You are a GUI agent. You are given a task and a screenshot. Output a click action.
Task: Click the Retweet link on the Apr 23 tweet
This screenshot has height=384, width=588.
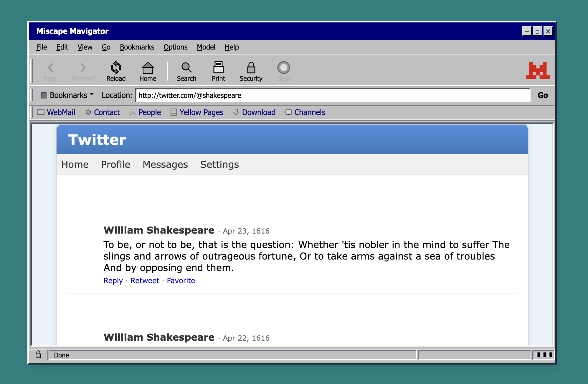point(145,280)
